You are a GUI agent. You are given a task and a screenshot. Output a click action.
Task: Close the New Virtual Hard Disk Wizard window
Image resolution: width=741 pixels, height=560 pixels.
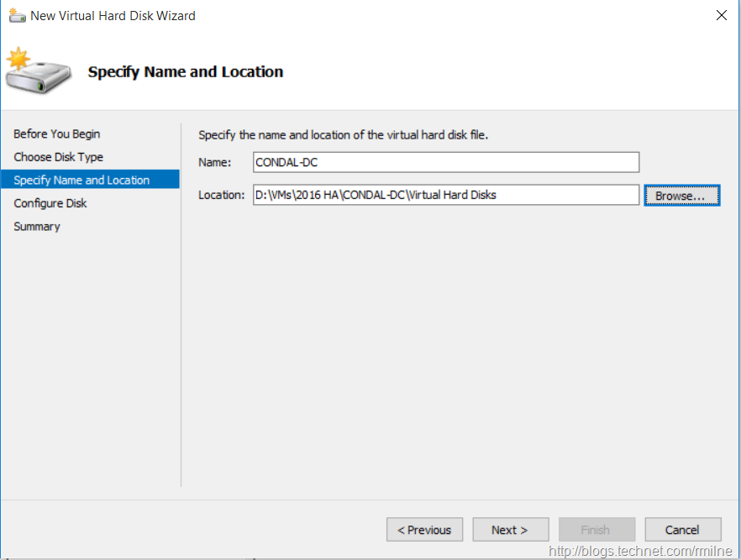(x=721, y=15)
